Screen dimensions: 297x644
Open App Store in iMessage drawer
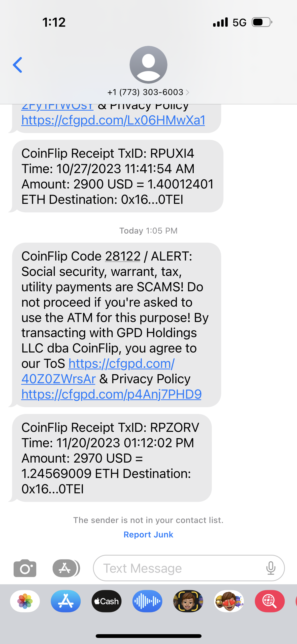(66, 601)
